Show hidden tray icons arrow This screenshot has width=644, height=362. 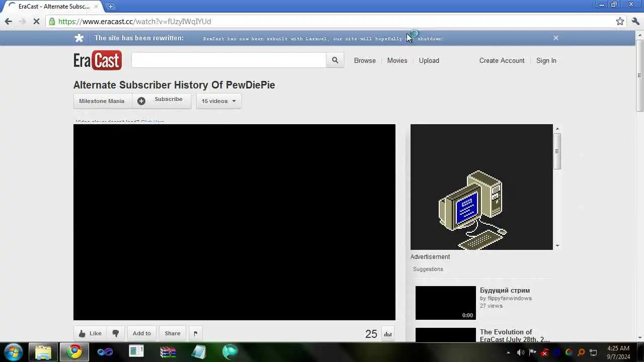tap(508, 352)
